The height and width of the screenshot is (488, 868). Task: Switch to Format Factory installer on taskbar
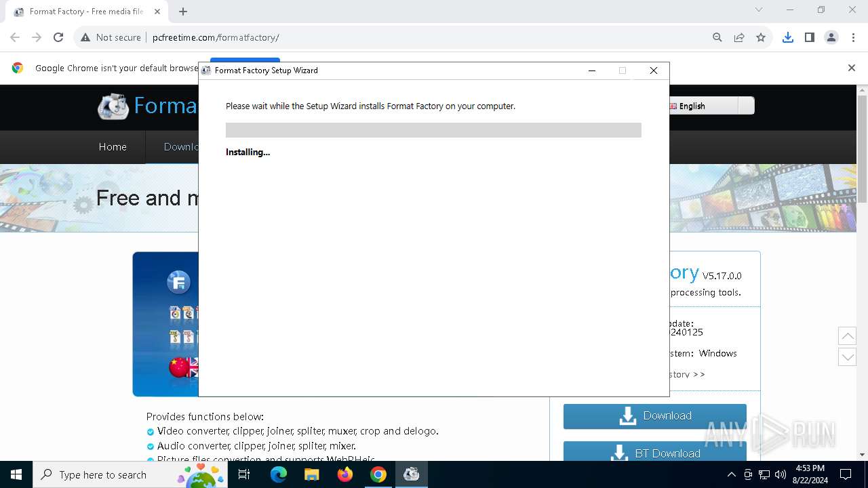(412, 474)
